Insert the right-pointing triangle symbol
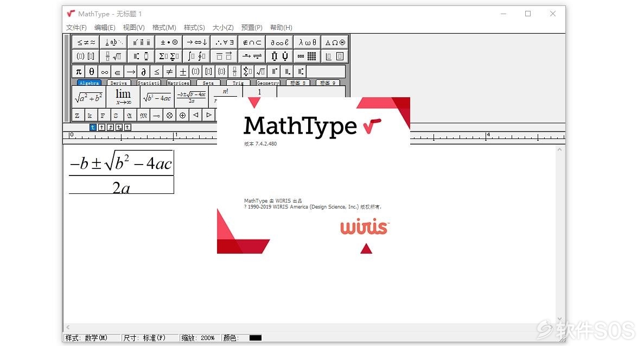This screenshot has width=644, height=346. (x=209, y=115)
